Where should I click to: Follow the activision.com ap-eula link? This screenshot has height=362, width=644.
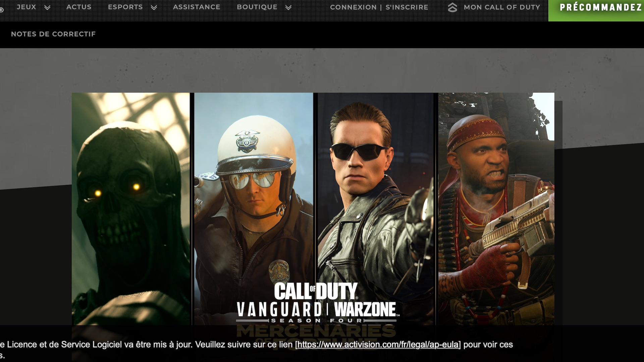378,345
